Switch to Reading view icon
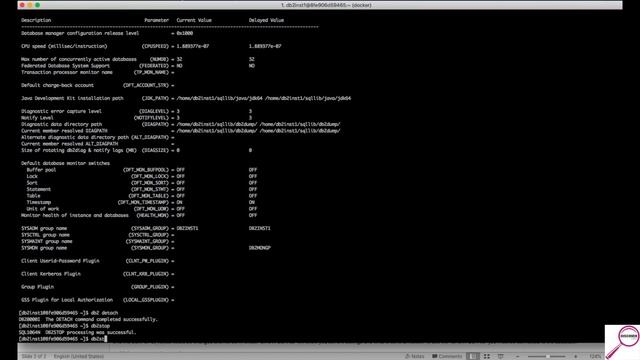Viewport: 640px width, 360px height. tap(500, 356)
